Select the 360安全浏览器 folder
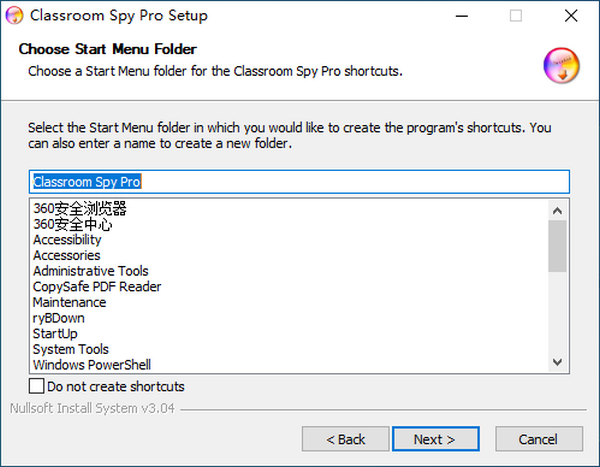The width and height of the screenshot is (600, 467). (80, 209)
